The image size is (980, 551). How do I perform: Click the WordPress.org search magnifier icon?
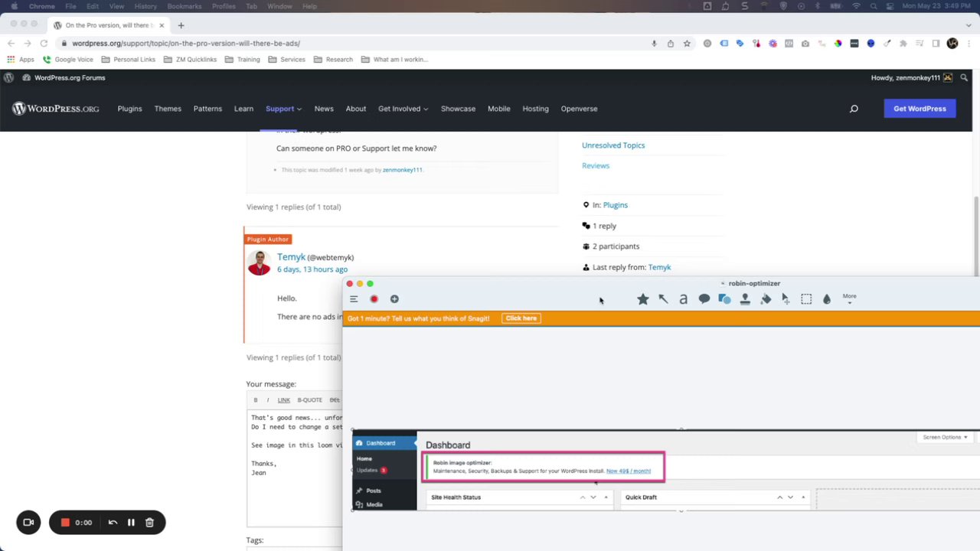(854, 109)
